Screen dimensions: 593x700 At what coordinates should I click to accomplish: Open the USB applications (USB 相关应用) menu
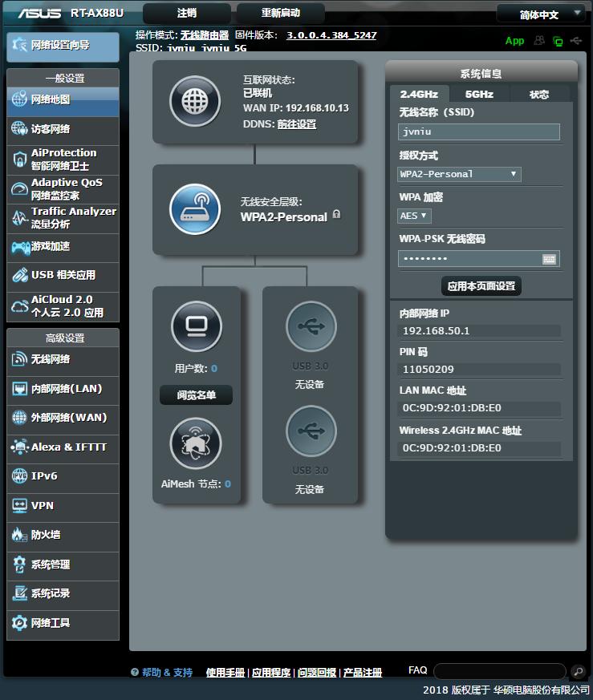[63, 276]
